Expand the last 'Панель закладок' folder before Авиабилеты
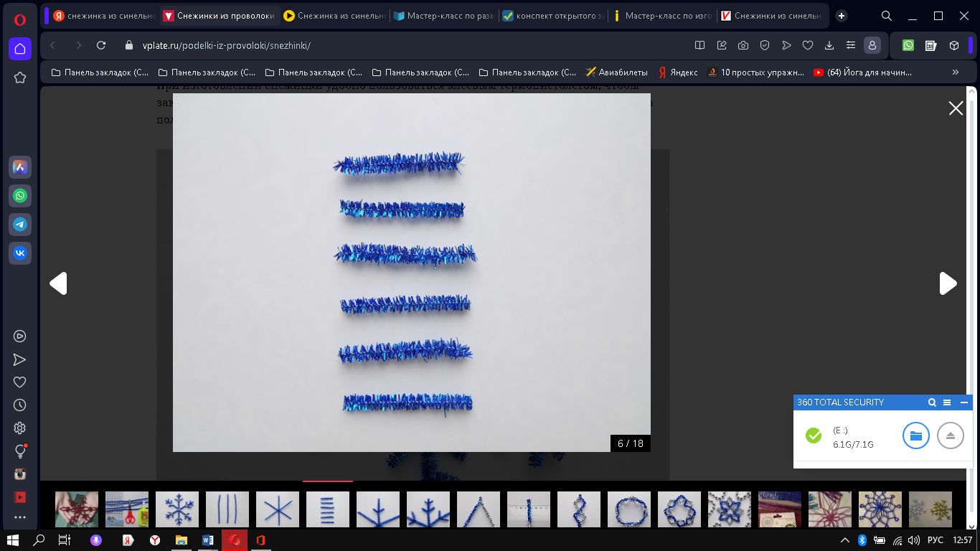980x551 pixels. tap(527, 72)
